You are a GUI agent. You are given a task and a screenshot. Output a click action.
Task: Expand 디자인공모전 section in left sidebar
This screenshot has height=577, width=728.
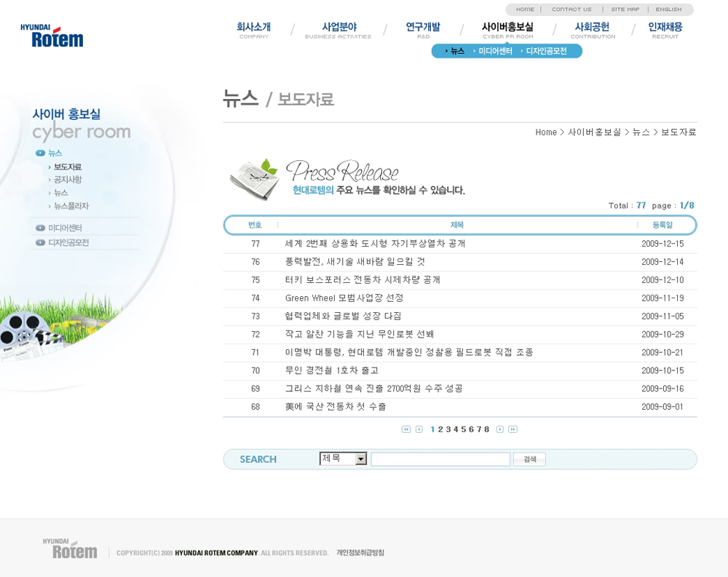pos(68,242)
